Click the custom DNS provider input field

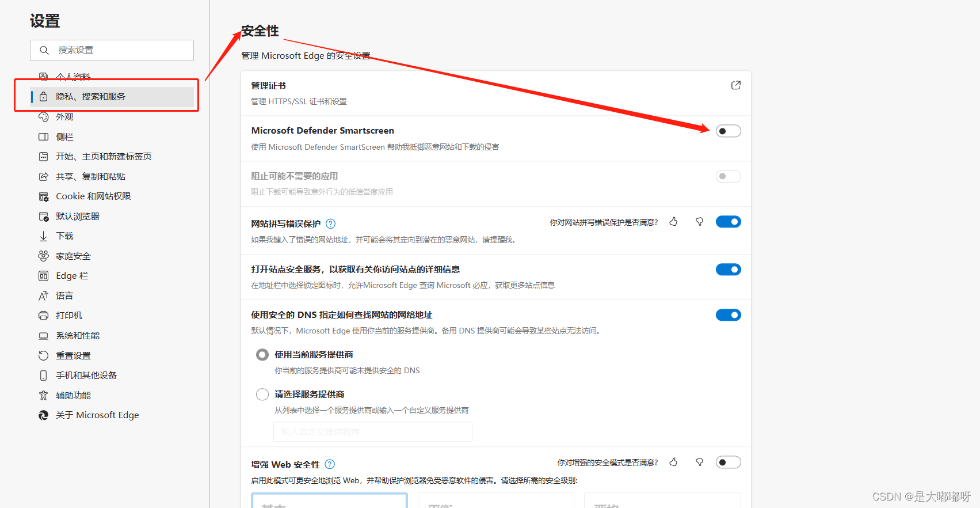pos(373,432)
